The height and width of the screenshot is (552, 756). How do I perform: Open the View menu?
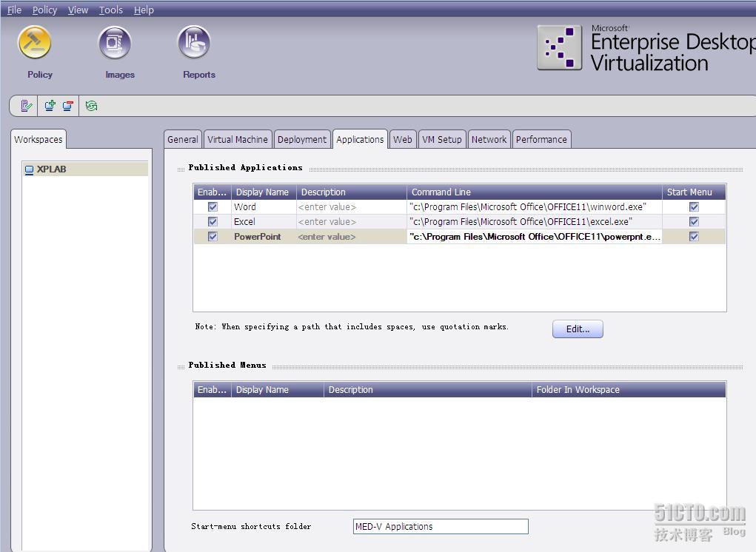(78, 10)
